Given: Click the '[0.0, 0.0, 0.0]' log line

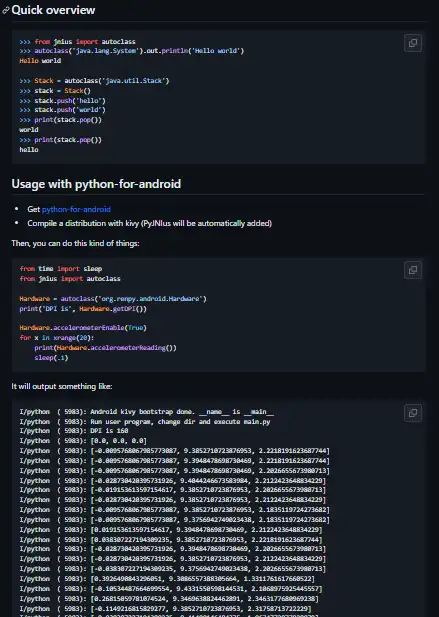Looking at the screenshot, I should (83, 441).
